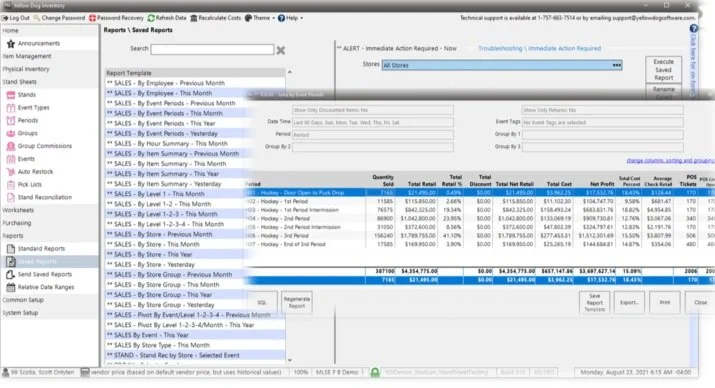Close the report window with Close button
The width and height of the screenshot is (715, 388).
coord(700,303)
